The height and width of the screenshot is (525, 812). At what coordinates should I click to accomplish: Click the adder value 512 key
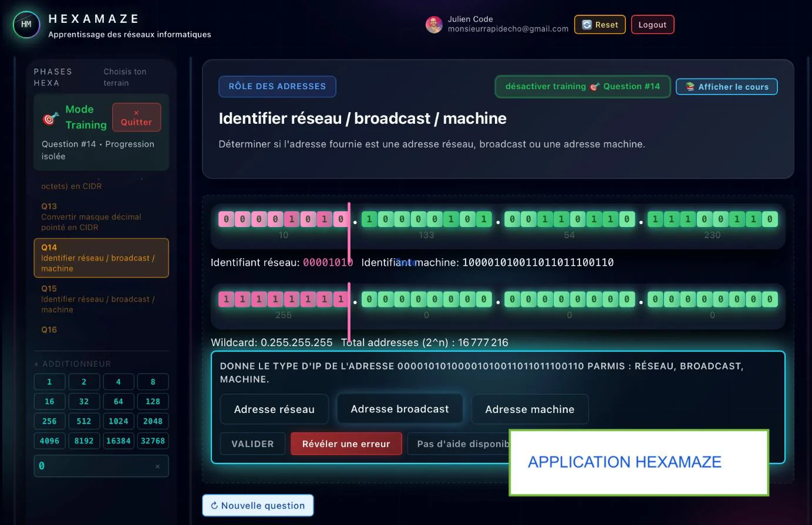(84, 421)
